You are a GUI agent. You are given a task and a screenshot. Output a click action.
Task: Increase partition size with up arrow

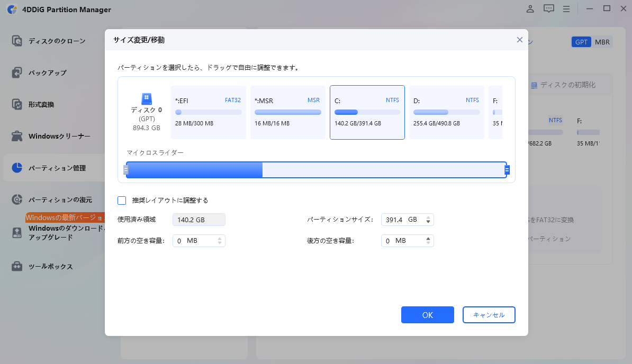coord(428,217)
